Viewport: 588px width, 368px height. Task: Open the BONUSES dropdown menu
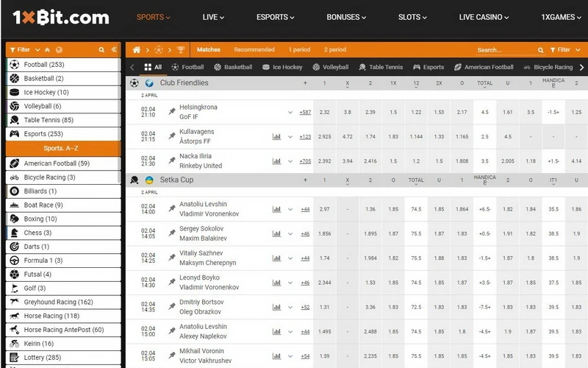pyautogui.click(x=346, y=17)
